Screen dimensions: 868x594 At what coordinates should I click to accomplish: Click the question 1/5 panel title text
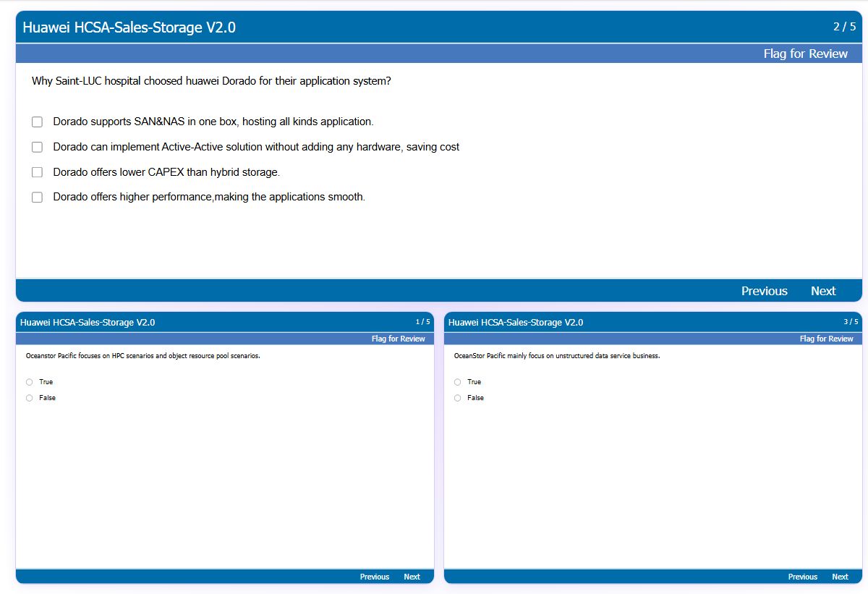(88, 323)
